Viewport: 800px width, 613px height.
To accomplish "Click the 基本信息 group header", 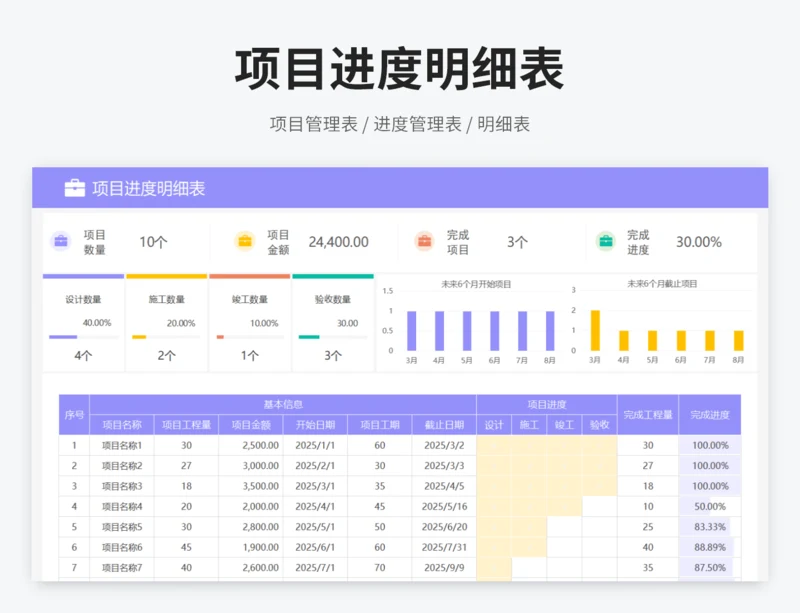I will 283,404.
